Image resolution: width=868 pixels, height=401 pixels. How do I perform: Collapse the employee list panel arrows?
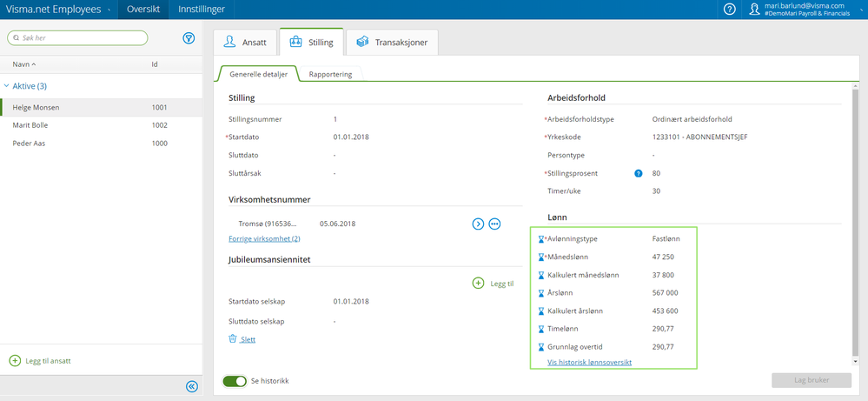pos(191,386)
